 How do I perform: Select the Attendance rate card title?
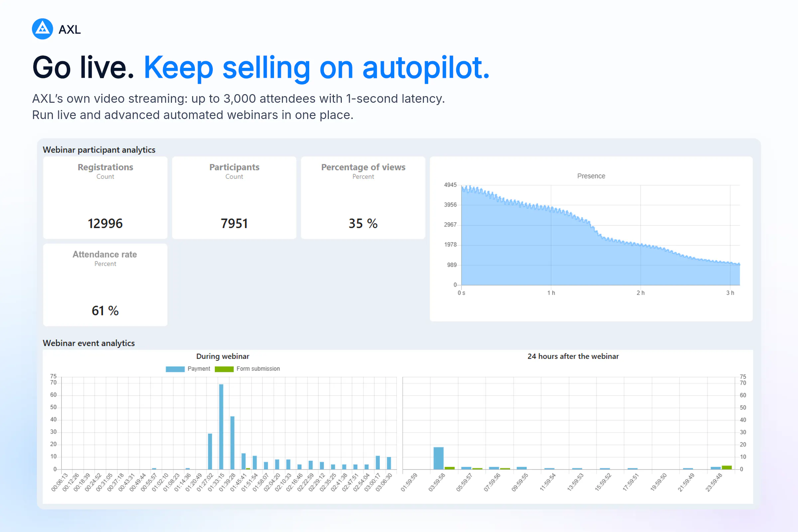(105, 254)
